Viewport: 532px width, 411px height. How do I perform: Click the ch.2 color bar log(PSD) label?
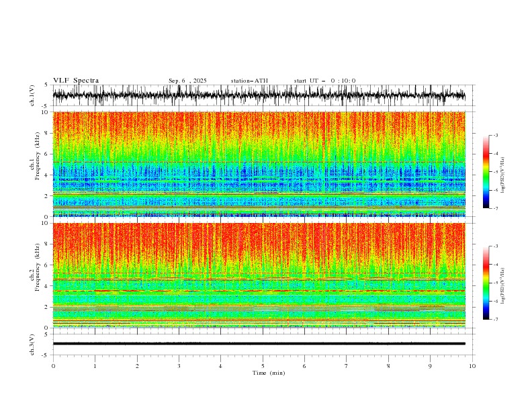tap(502, 285)
